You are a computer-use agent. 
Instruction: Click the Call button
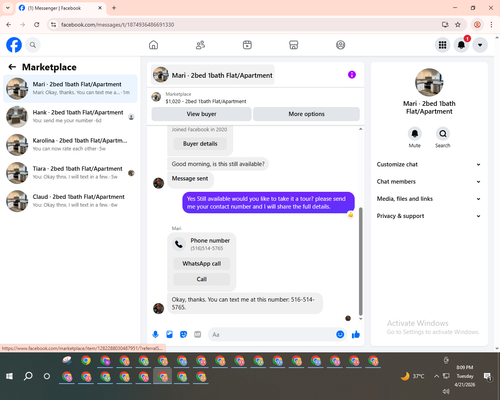click(202, 279)
